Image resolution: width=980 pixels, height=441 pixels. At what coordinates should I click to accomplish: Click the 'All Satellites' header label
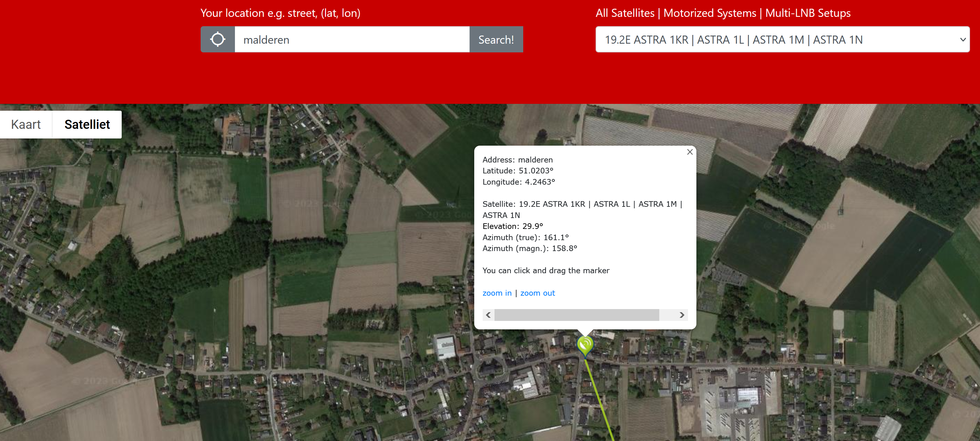click(625, 13)
